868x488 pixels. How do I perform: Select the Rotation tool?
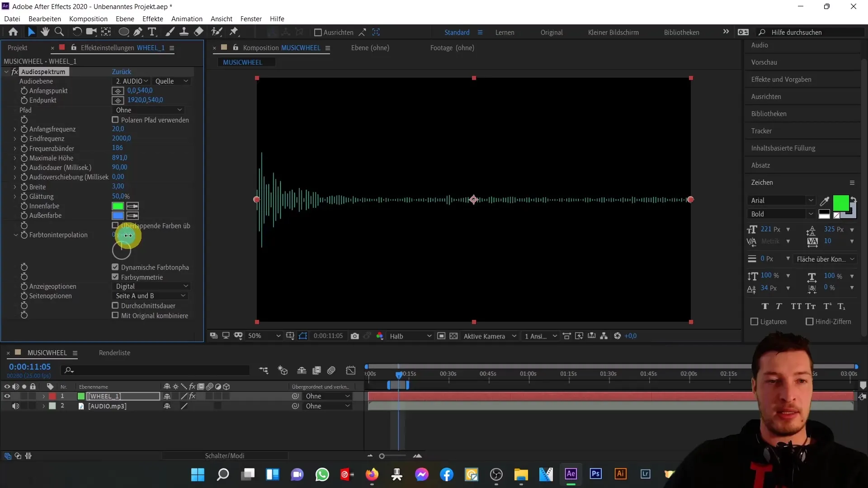77,32
